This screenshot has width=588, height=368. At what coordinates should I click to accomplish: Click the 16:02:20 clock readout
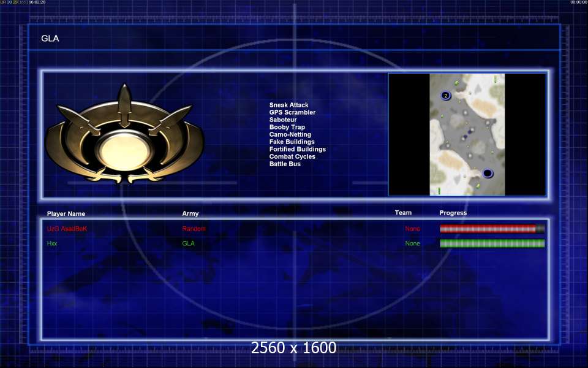tap(37, 2)
